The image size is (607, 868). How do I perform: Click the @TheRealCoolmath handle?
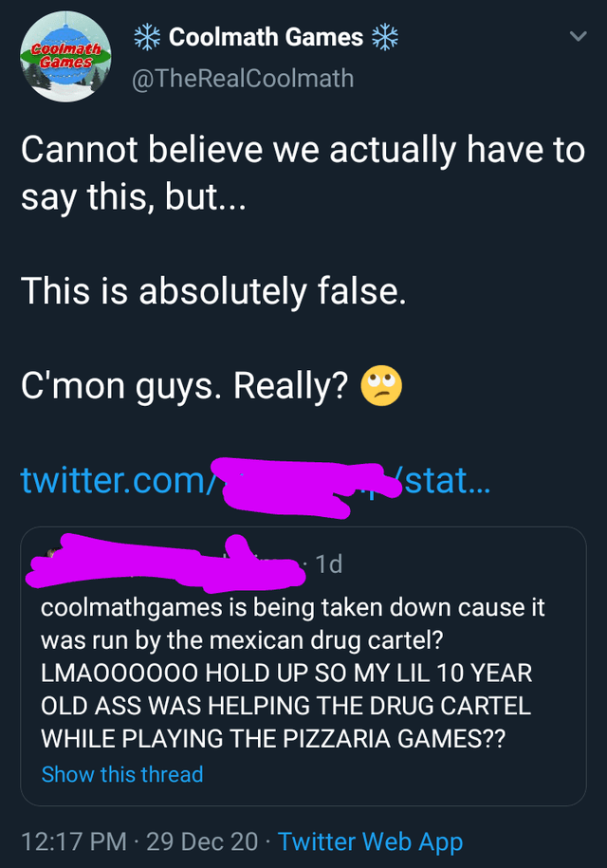[x=242, y=78]
